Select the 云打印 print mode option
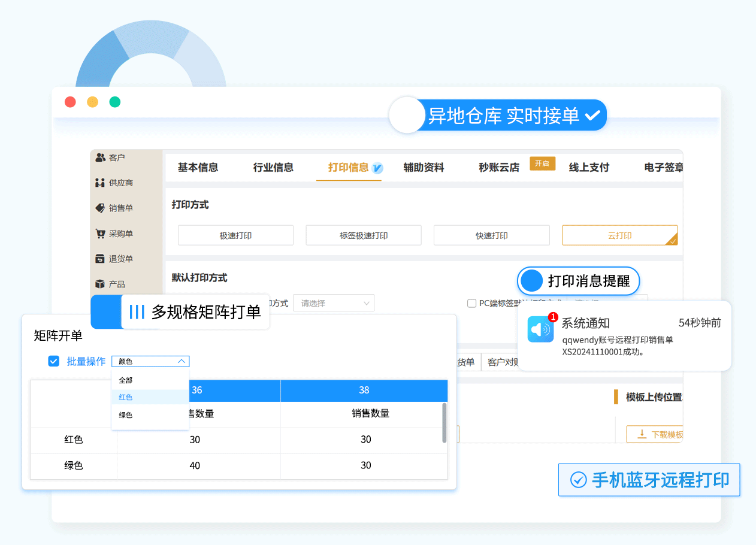 coord(619,235)
